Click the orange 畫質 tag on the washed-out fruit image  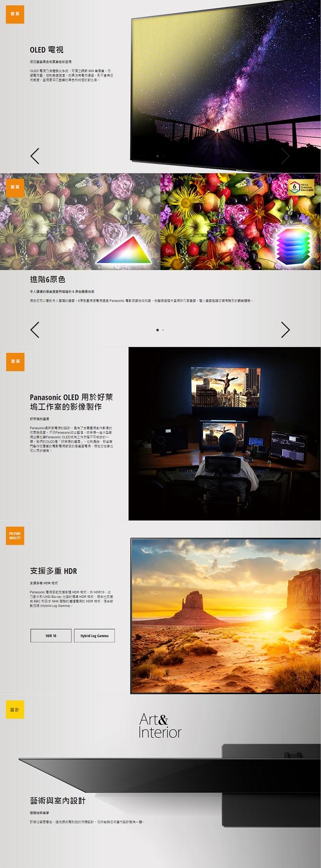[15, 187]
